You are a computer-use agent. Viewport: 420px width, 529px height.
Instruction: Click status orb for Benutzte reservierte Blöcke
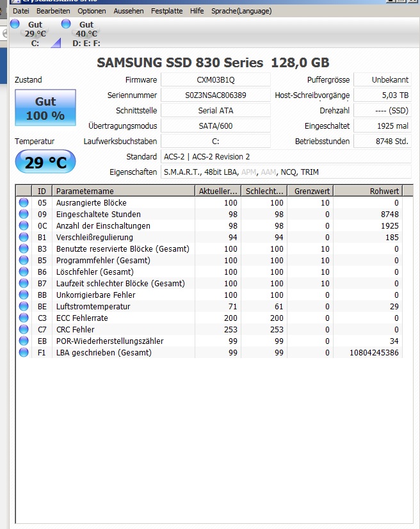(24, 248)
